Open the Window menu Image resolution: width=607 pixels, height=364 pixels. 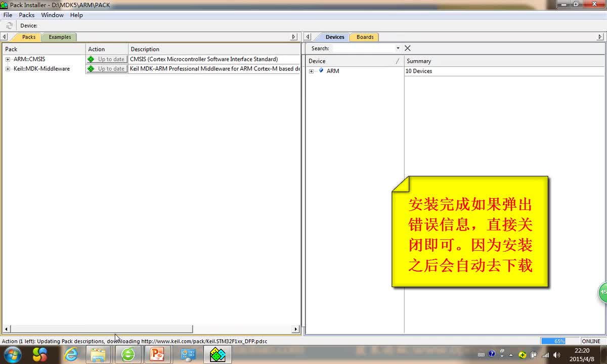(x=52, y=15)
